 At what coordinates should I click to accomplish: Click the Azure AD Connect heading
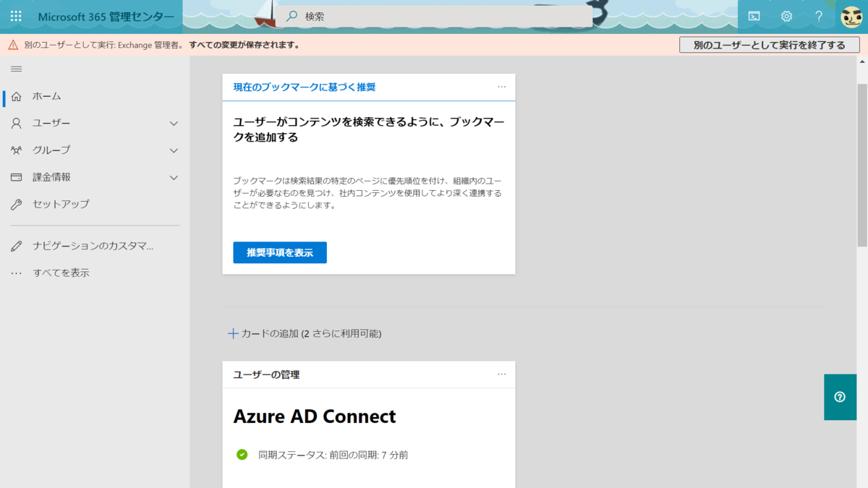(x=315, y=416)
